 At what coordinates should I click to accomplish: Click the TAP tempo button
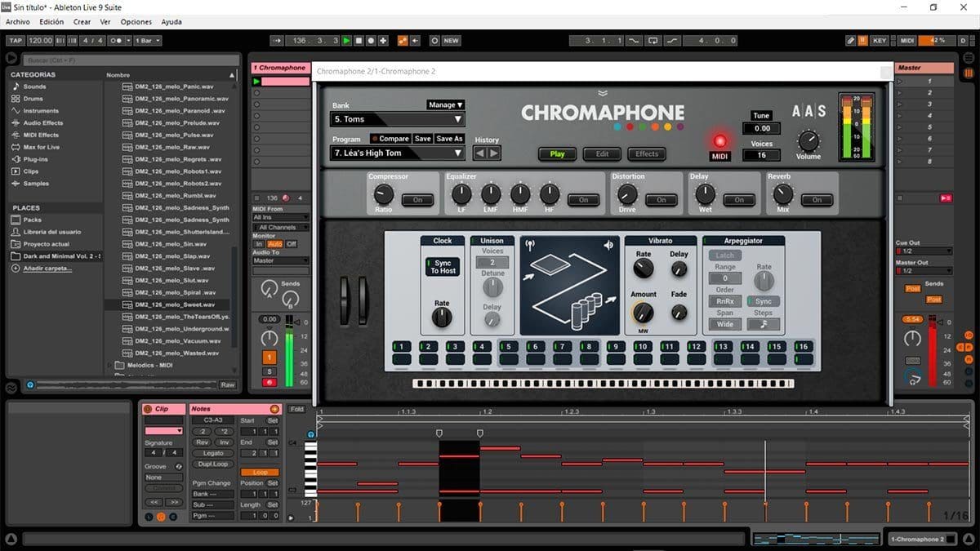(x=16, y=40)
